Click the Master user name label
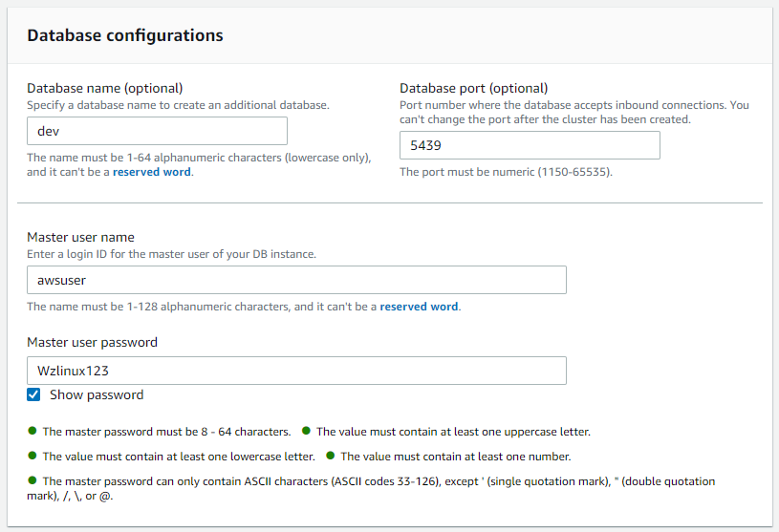Viewport: 779px width, 532px height. pos(80,237)
